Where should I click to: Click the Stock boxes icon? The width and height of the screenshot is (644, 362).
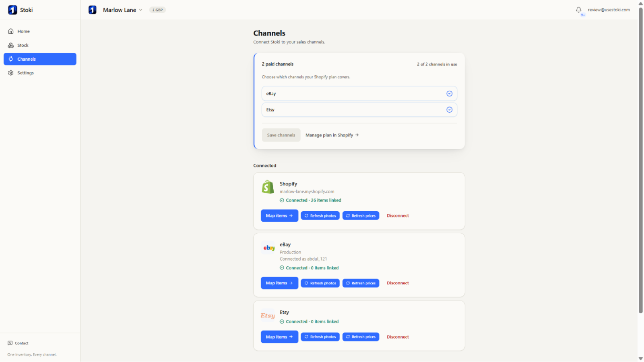click(x=11, y=45)
